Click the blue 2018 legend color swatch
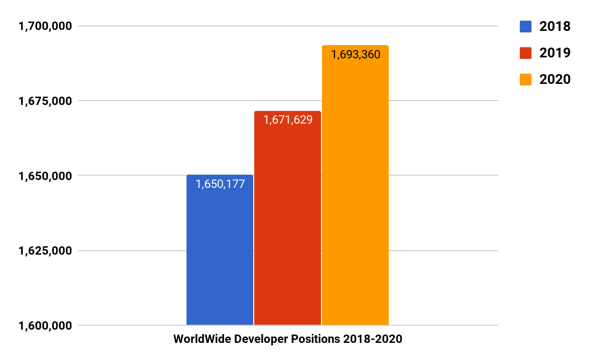 click(526, 26)
